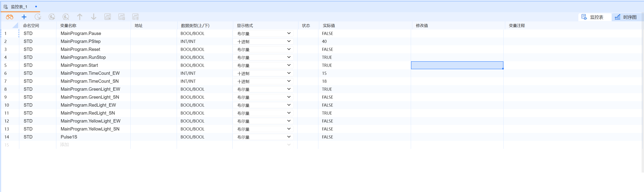
Task: Expand display format dropdown for MainProgram.PStep
Action: click(289, 41)
